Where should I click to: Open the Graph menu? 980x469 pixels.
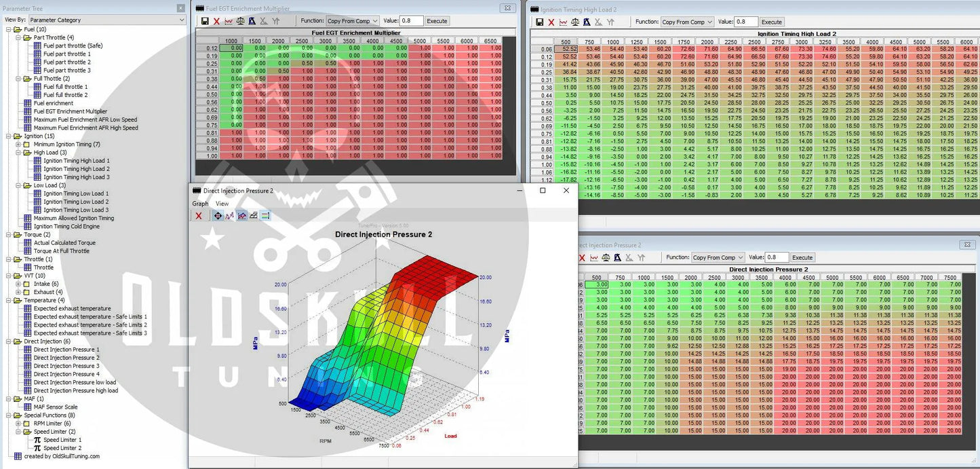point(200,204)
